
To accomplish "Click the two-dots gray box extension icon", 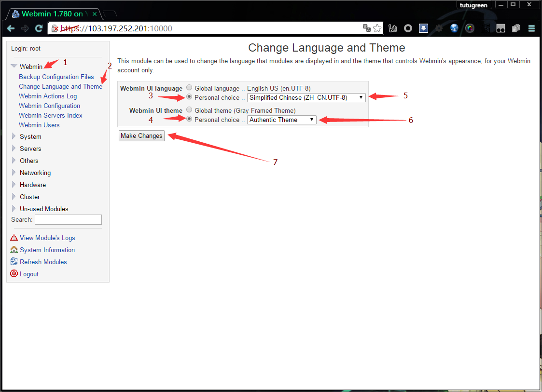I will pos(500,28).
